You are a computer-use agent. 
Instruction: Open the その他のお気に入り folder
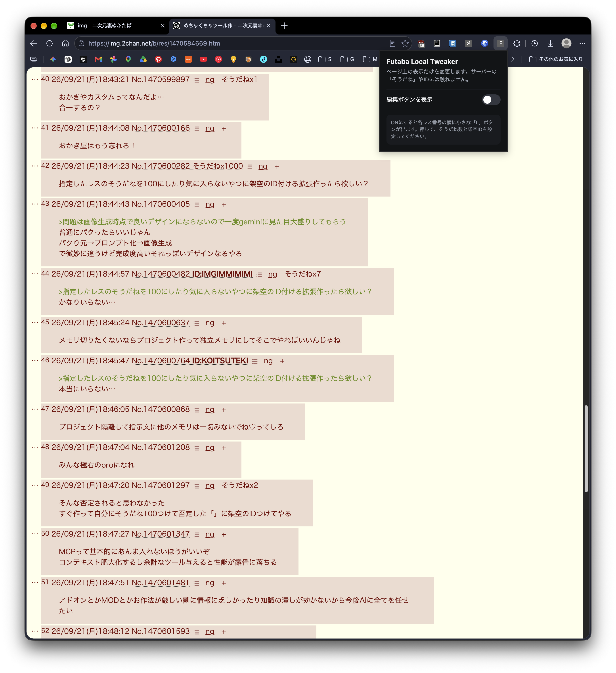coord(556,59)
